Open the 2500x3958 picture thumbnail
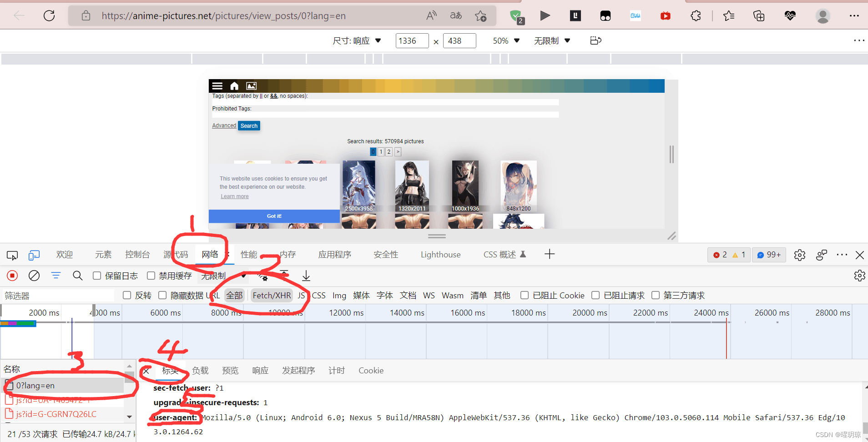 (x=359, y=186)
